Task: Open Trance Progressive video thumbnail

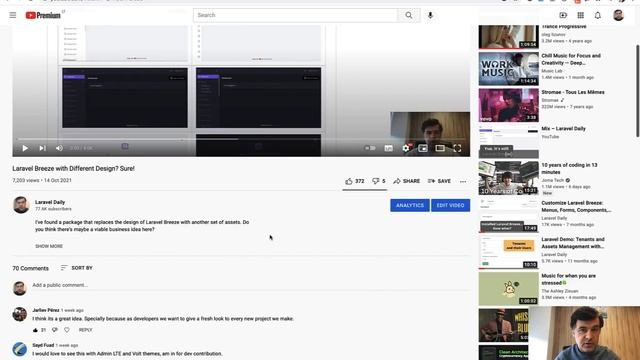Action: (x=509, y=37)
